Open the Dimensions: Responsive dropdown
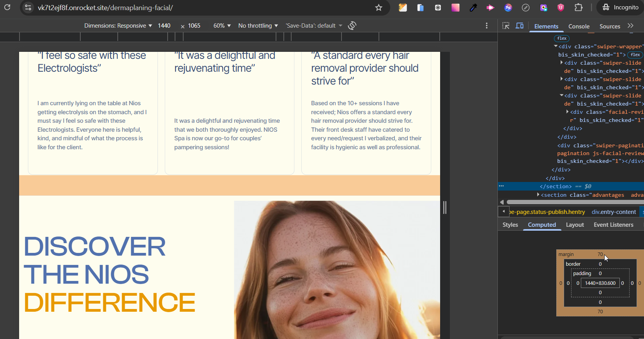644x339 pixels. click(x=118, y=26)
